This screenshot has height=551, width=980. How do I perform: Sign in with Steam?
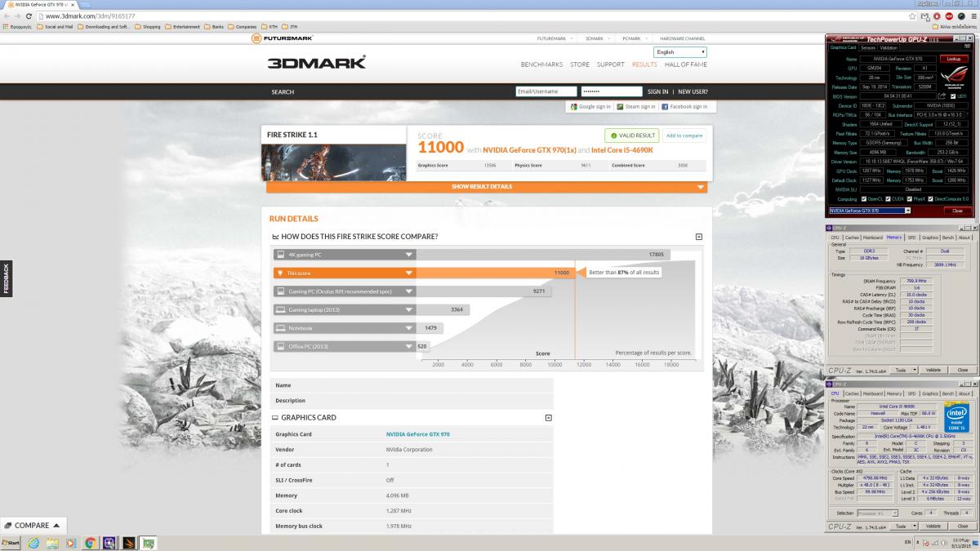click(x=636, y=106)
